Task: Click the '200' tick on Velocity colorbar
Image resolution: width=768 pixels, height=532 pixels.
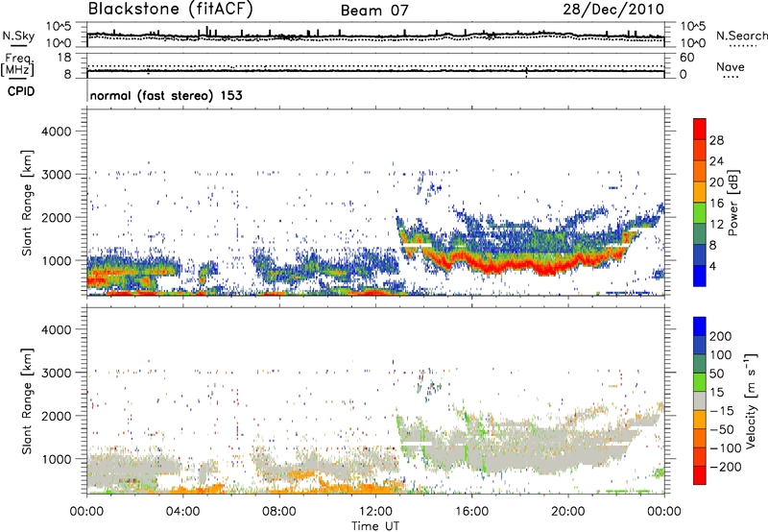Action: [721, 336]
